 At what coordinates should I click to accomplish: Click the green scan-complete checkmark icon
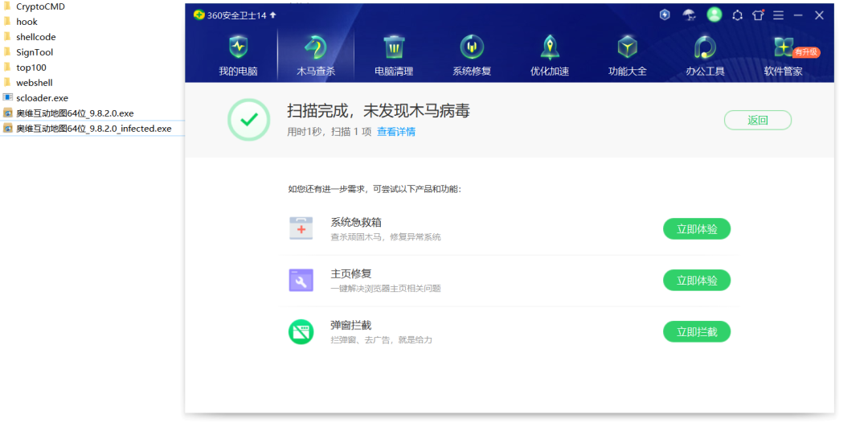[249, 120]
